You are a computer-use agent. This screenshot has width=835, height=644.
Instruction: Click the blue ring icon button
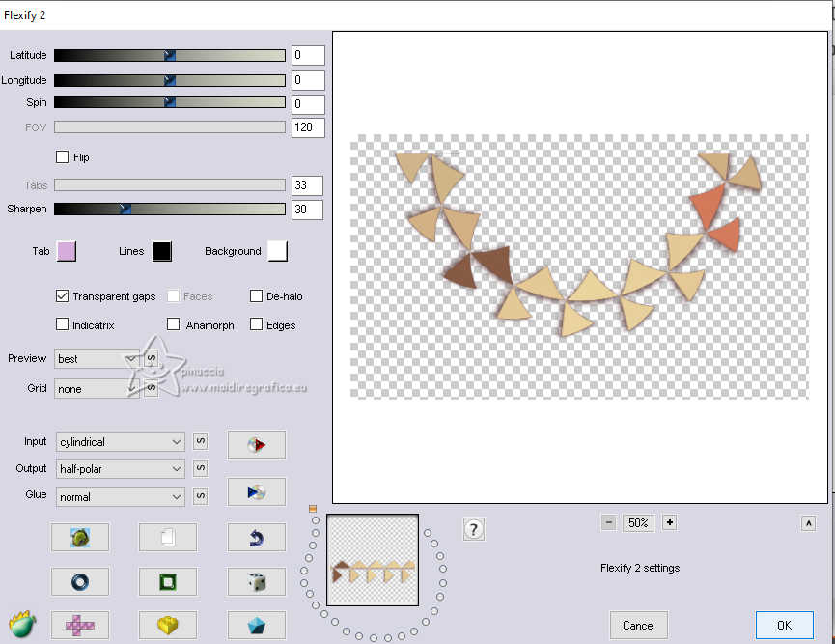[x=80, y=581]
